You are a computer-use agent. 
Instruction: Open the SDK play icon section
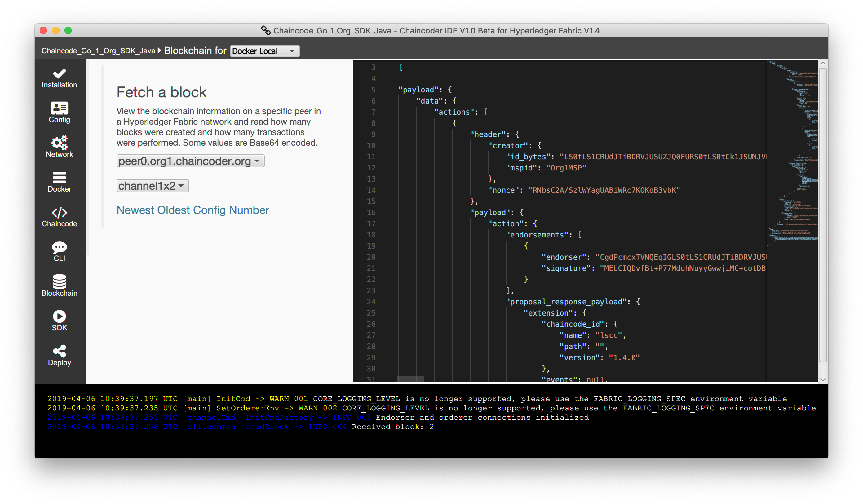coord(59,321)
